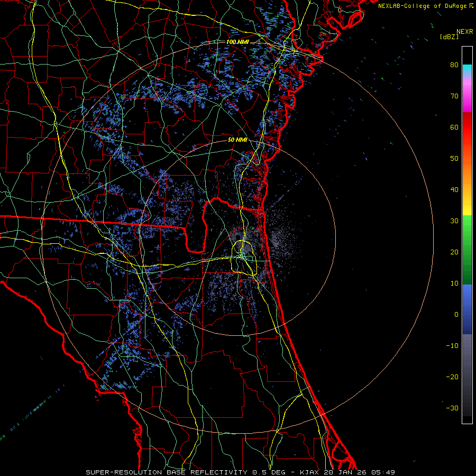Image resolution: width=476 pixels, height=476 pixels.
Task: Click the NEXR legend title
Action: (464, 32)
